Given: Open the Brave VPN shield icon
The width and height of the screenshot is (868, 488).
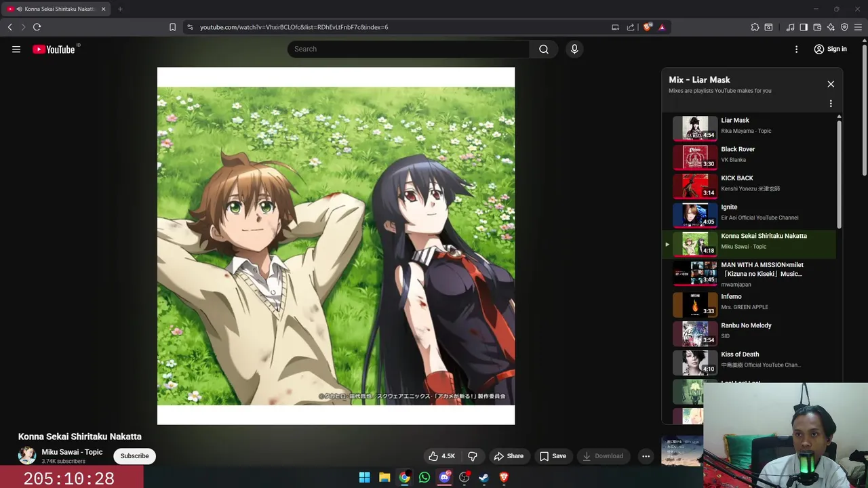Looking at the screenshot, I should [844, 27].
